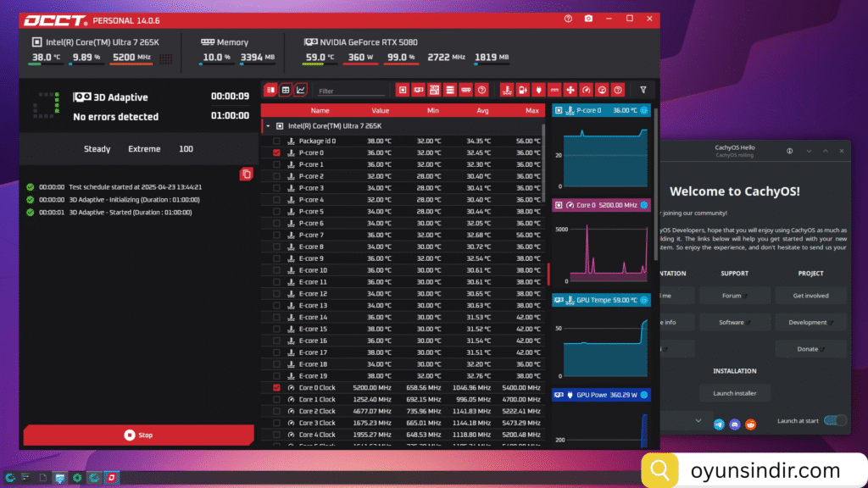Open the funnel filter options icon

[643, 89]
